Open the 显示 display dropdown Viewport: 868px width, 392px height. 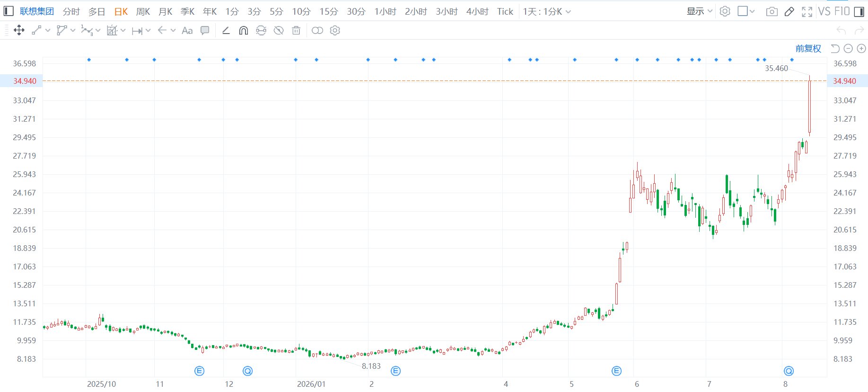pyautogui.click(x=700, y=11)
